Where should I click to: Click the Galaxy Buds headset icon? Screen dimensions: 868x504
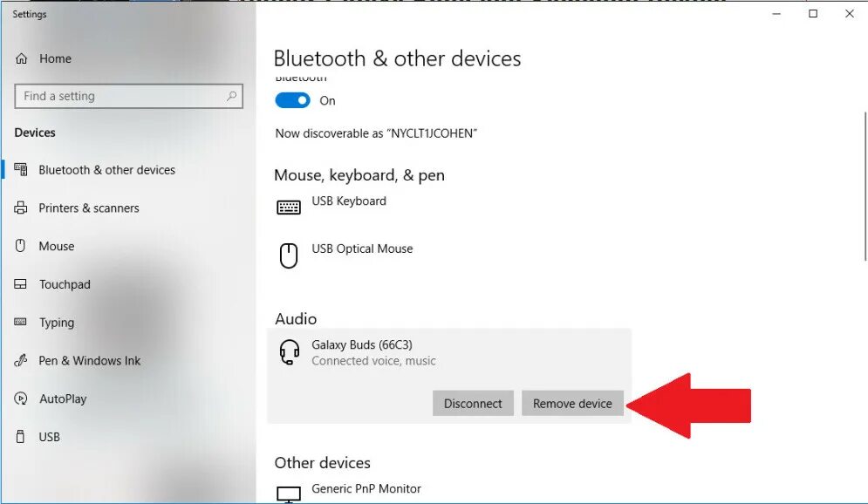click(289, 352)
